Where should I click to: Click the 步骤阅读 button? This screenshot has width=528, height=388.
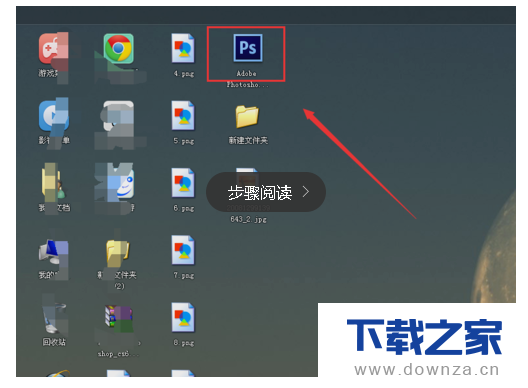(266, 192)
